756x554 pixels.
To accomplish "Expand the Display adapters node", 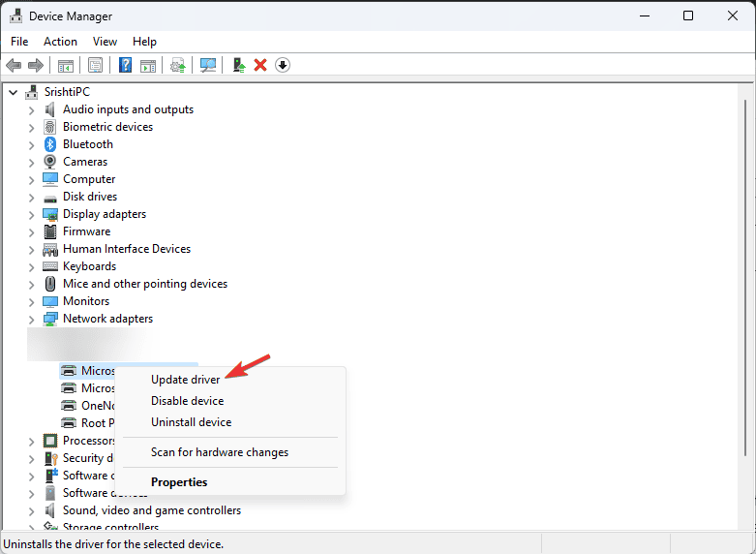I will (31, 215).
